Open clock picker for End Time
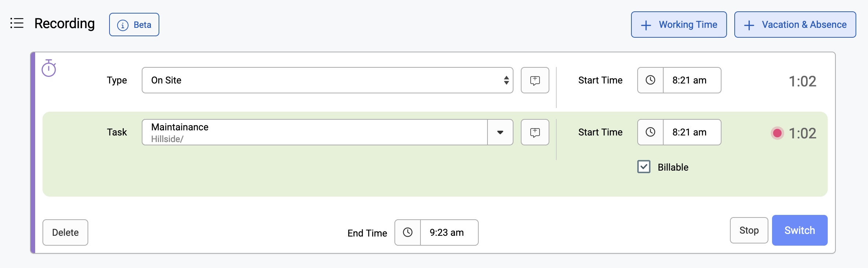Screen dimensions: 868x268 pos(408,232)
